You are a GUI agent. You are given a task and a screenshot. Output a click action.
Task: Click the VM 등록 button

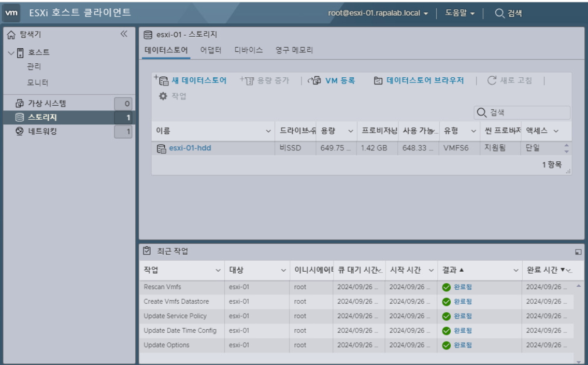[x=331, y=80]
